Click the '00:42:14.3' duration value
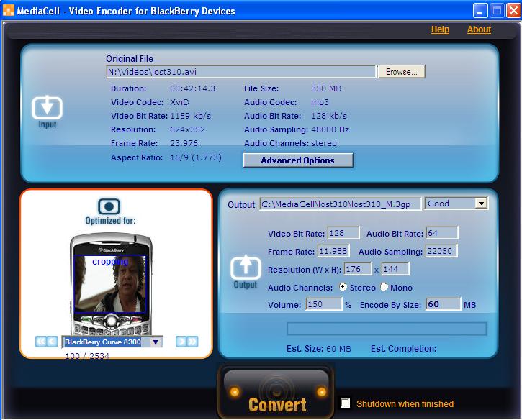Viewport: 522px width, 420px height. pos(192,88)
